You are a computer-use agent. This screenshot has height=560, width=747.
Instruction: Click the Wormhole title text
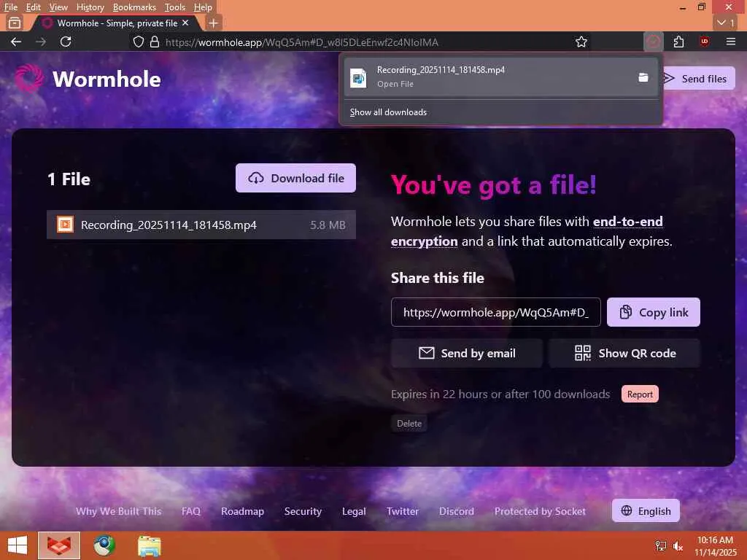[107, 79]
